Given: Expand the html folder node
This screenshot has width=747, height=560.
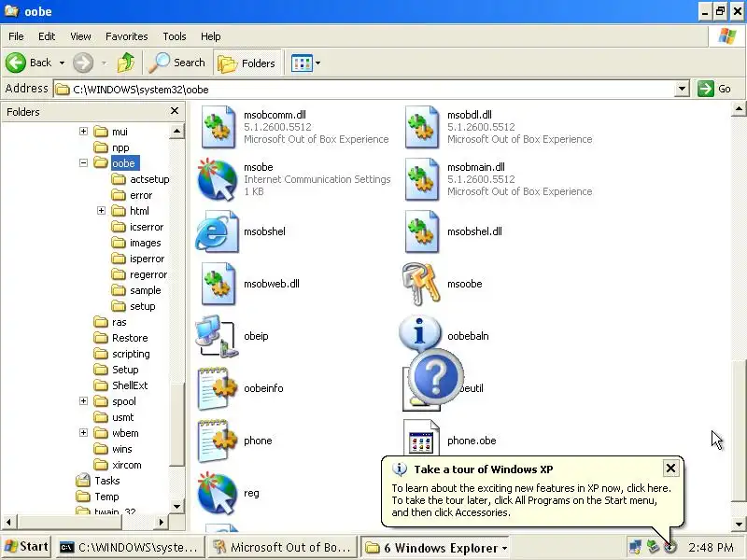Looking at the screenshot, I should [x=101, y=211].
